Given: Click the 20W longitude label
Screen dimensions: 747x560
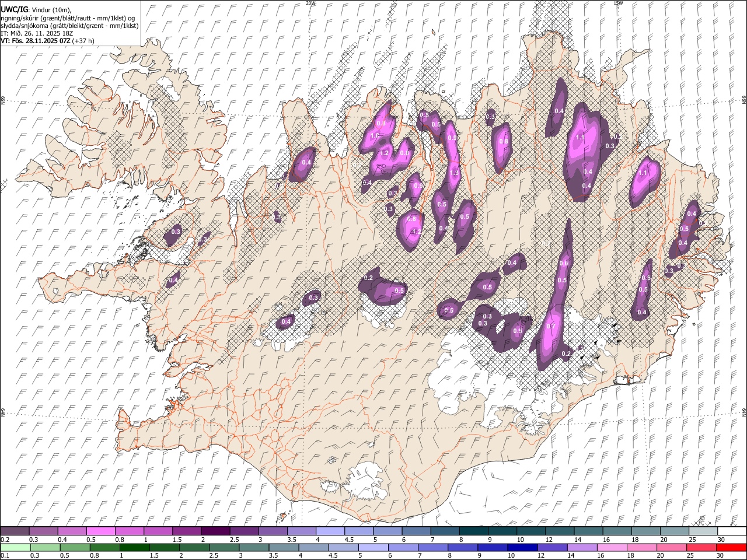Looking at the screenshot, I should pyautogui.click(x=311, y=3).
